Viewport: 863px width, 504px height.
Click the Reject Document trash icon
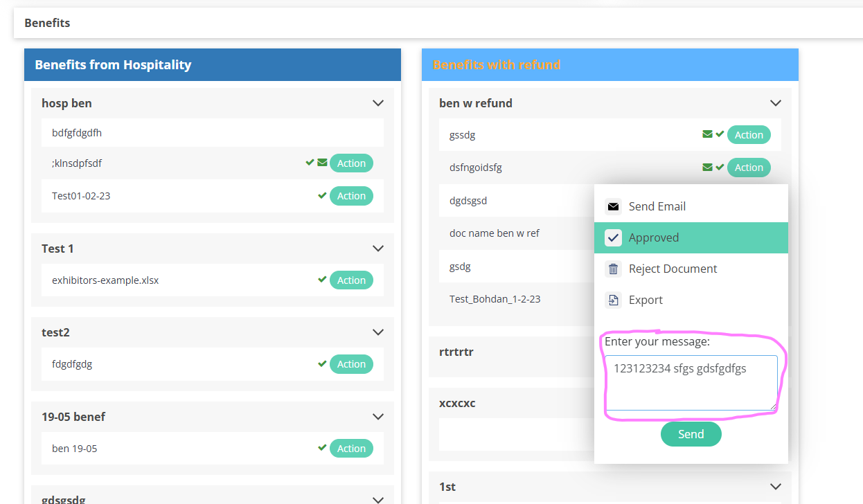[x=613, y=269]
